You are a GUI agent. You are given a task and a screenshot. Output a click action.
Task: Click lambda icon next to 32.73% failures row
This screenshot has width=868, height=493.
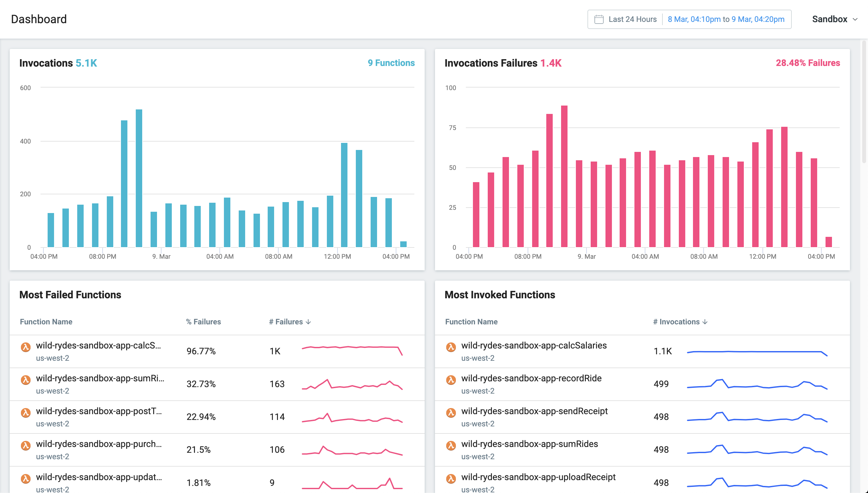point(26,380)
